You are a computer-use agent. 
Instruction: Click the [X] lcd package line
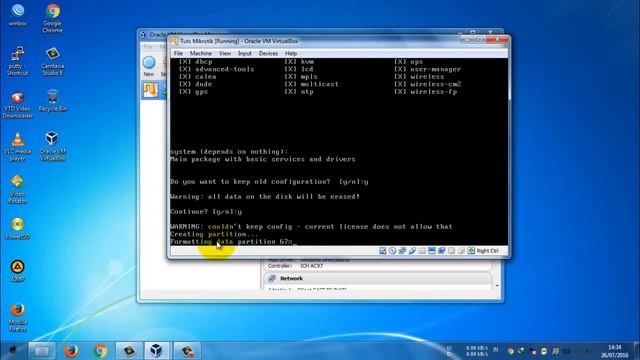coord(299,69)
